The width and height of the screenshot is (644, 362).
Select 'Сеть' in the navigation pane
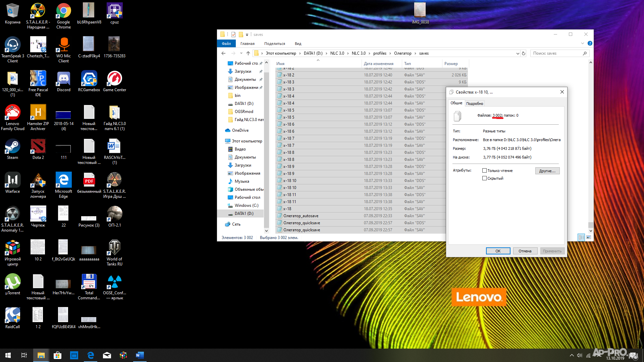point(236,224)
